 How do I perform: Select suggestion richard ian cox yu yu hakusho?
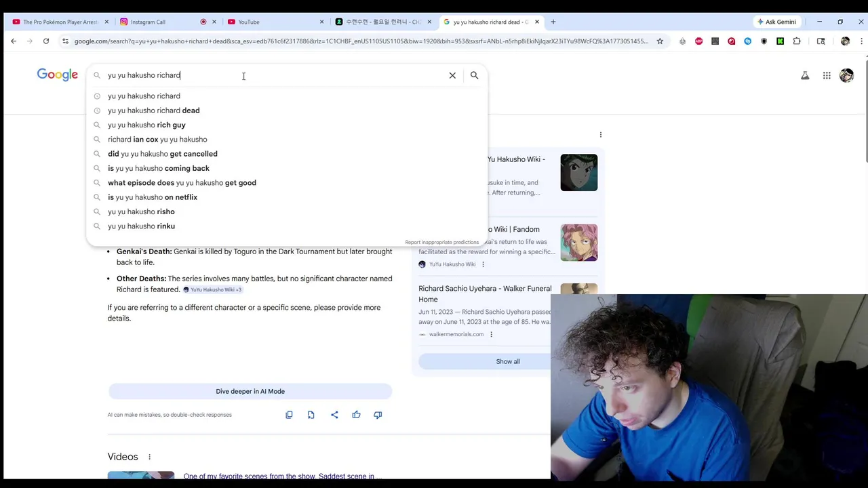coord(287,140)
